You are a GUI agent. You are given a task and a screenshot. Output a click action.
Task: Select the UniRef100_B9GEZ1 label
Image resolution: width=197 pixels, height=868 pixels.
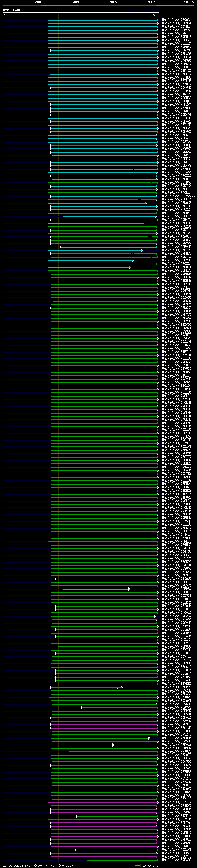coord(176,40)
